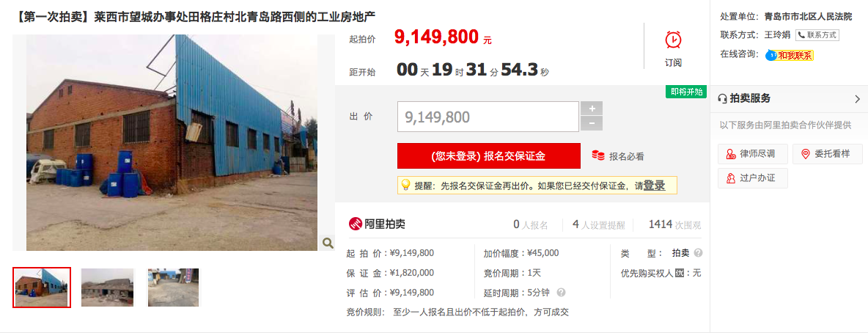Open the 过户办证 service

(x=752, y=178)
